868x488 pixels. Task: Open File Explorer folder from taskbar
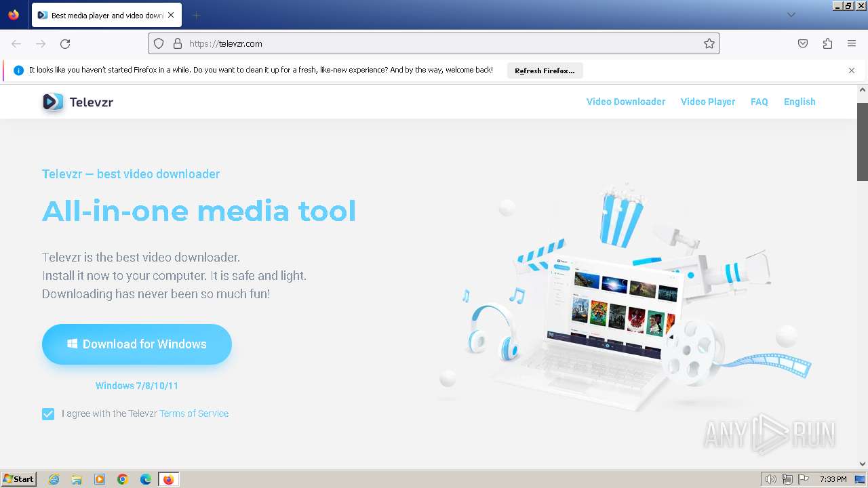[x=77, y=479]
